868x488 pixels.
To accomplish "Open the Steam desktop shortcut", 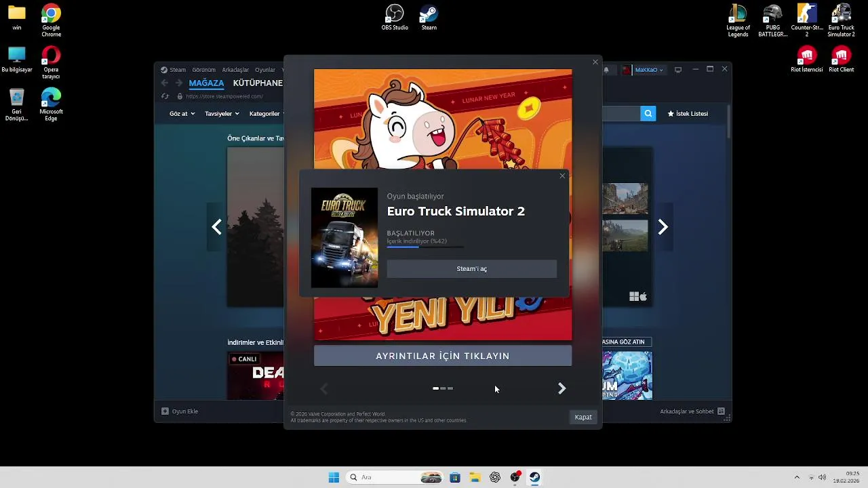I will [x=429, y=18].
